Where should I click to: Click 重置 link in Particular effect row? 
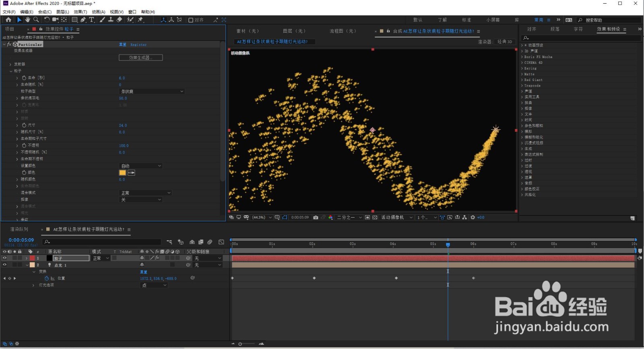point(123,45)
